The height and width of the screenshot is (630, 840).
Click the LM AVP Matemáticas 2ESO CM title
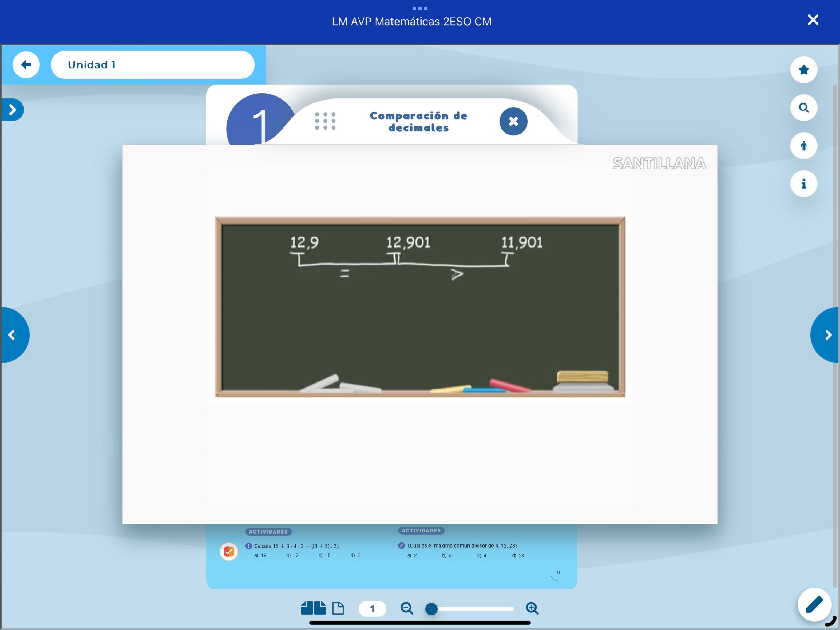coord(412,21)
